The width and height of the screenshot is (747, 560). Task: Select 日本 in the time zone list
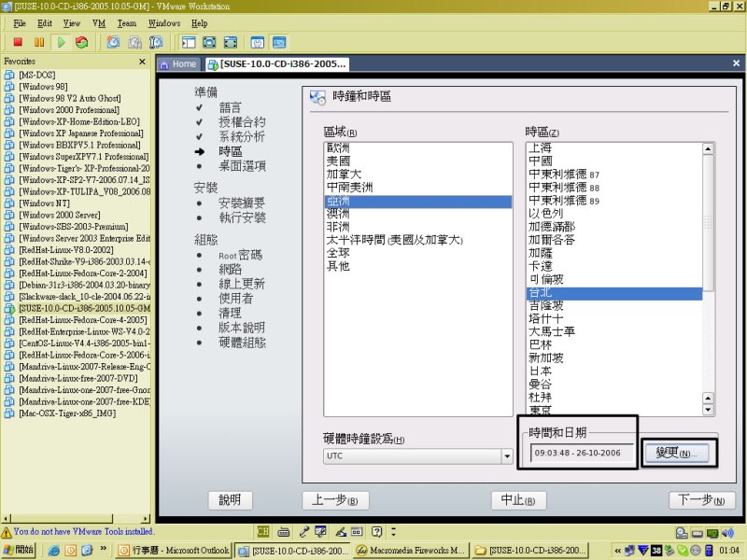(x=614, y=371)
